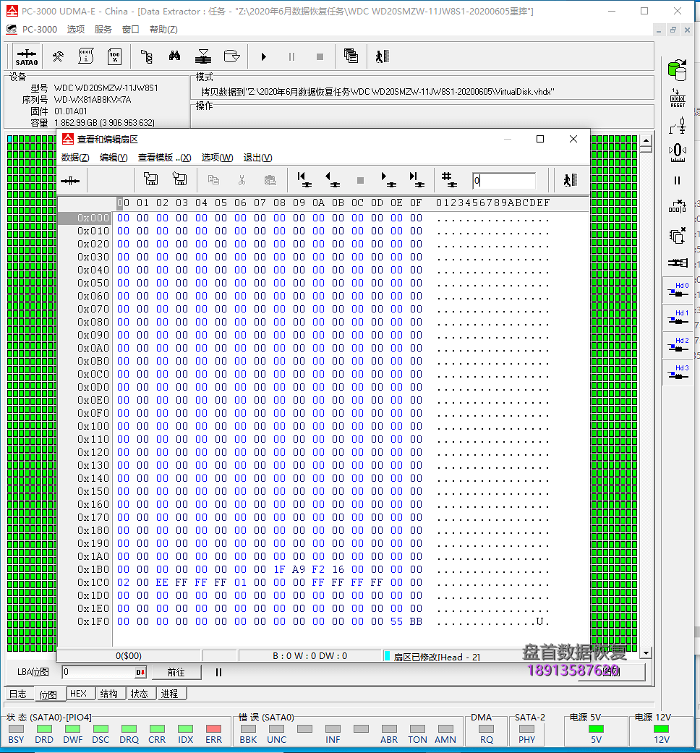Select byte 55 in row 0x1F0
700x753 pixels.
[x=396, y=621]
